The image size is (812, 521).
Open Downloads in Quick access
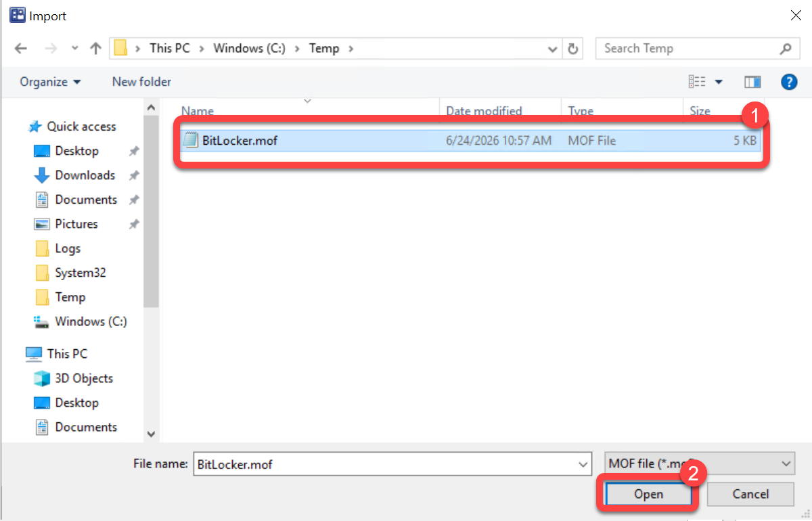[85, 175]
